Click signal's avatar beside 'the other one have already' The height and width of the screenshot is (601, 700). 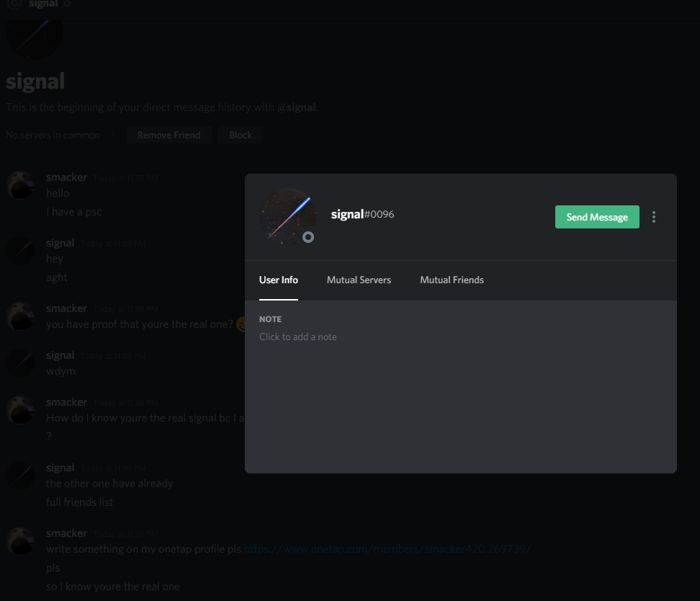pos(20,475)
